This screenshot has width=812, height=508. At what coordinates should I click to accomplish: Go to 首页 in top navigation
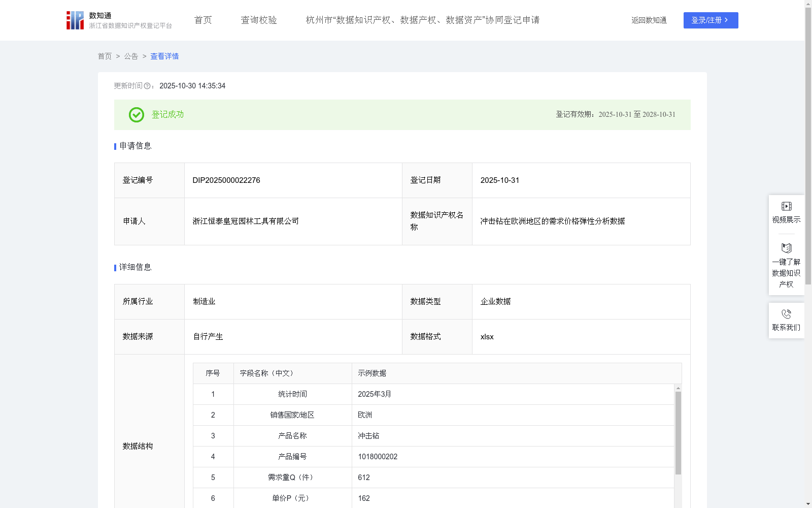click(x=203, y=20)
